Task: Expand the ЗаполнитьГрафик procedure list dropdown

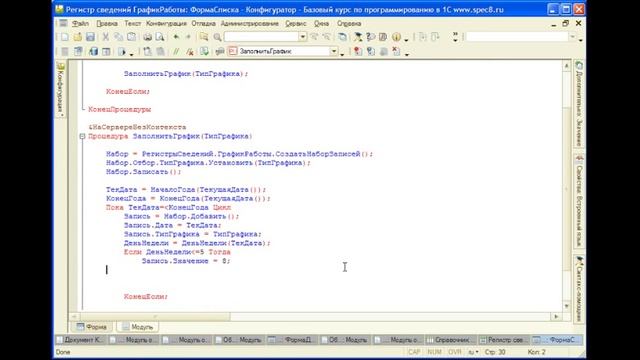Action: click(x=333, y=51)
